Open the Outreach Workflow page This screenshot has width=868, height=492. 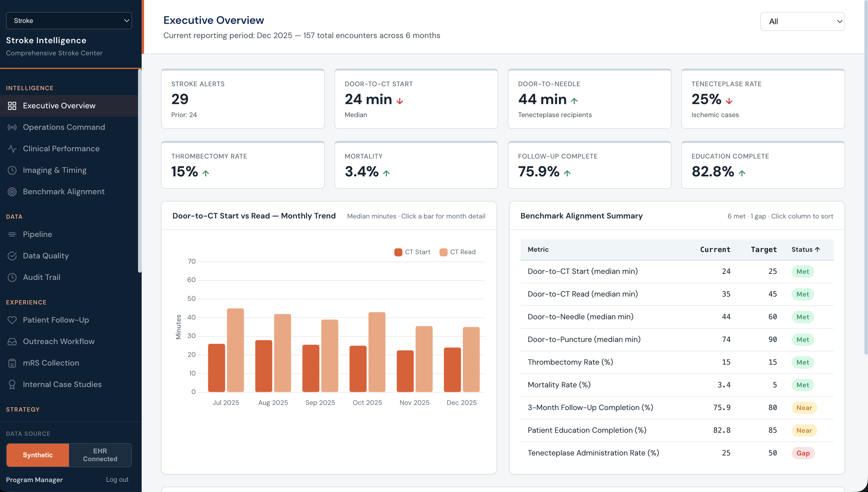pos(59,342)
